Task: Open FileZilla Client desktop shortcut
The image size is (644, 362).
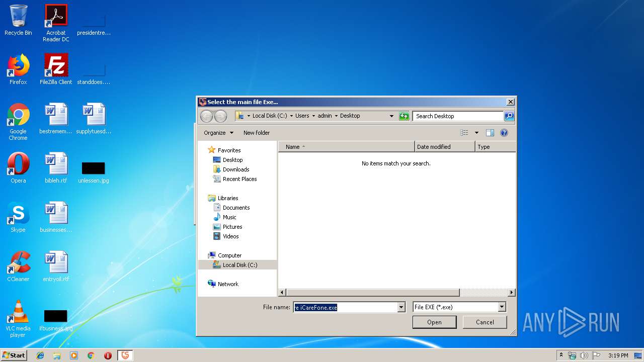Action: pos(56,69)
